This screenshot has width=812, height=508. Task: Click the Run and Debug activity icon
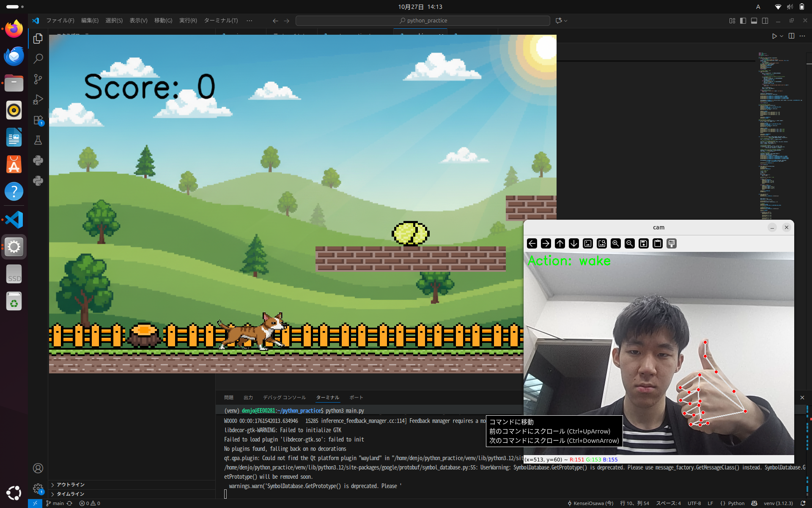click(38, 99)
